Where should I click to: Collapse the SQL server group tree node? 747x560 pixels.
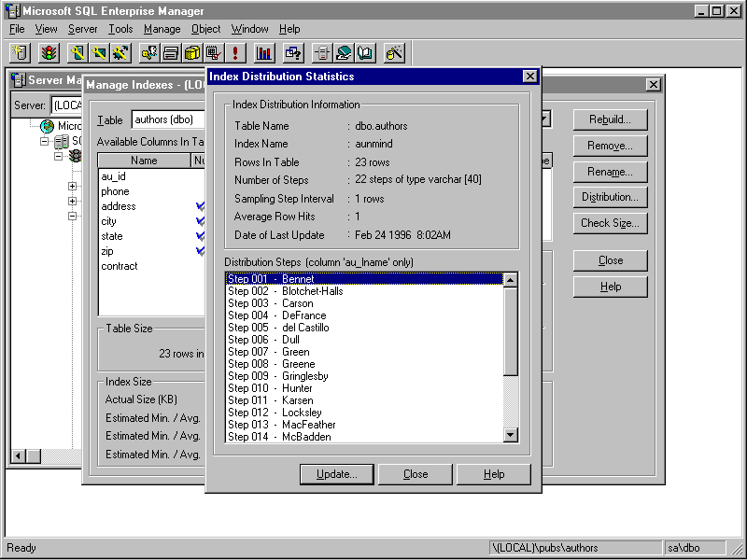click(45, 142)
